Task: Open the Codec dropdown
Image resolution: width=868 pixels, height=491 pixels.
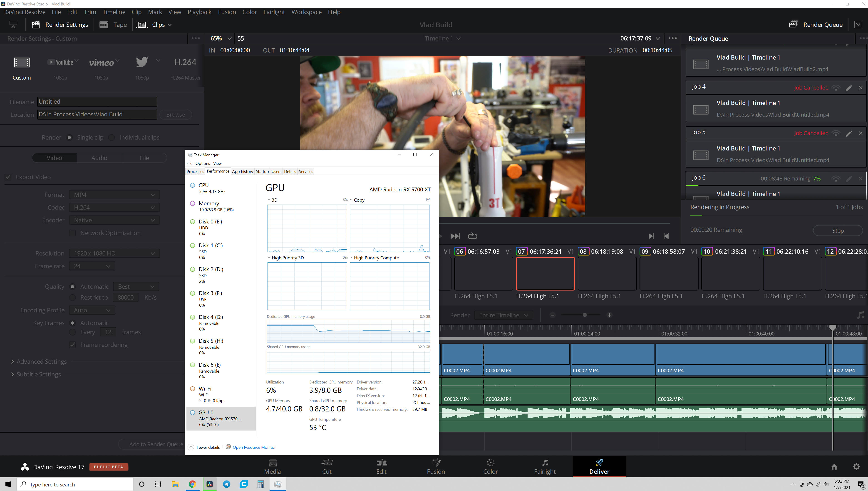Action: point(114,208)
